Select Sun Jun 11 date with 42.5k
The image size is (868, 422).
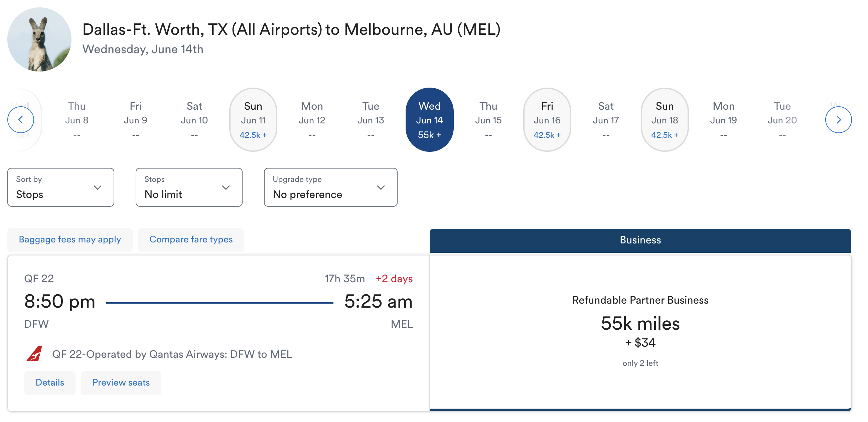pos(253,120)
